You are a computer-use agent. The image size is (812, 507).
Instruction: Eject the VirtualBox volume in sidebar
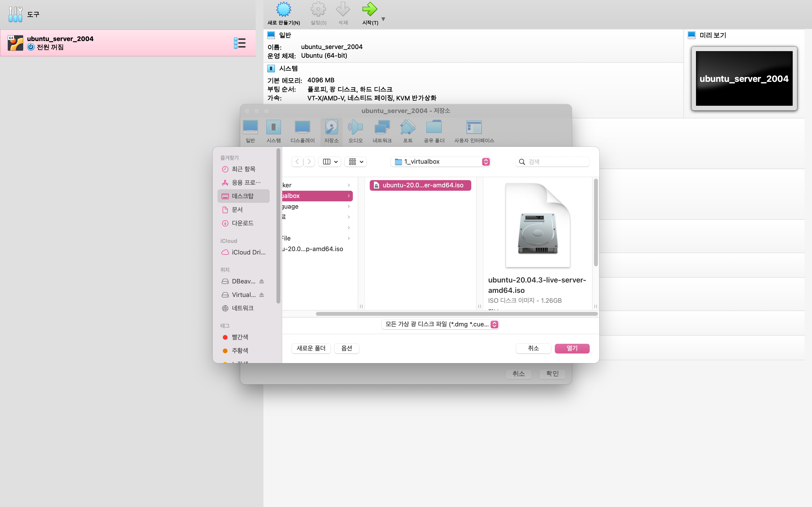(x=262, y=295)
